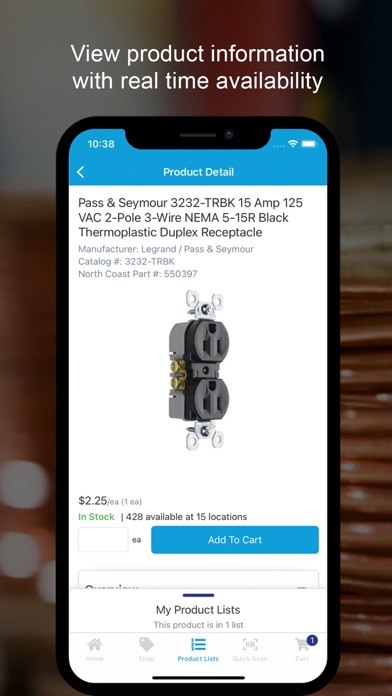Expand the Overview section

[198, 580]
